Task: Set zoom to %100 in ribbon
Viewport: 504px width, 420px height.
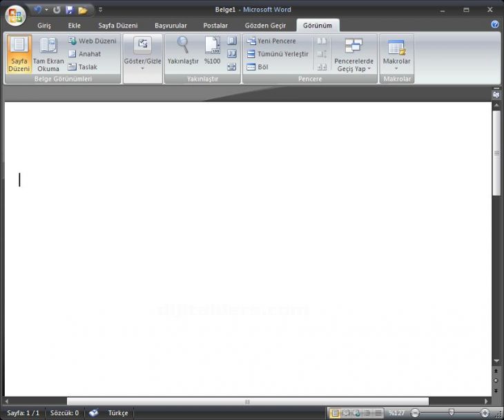Action: click(212, 51)
